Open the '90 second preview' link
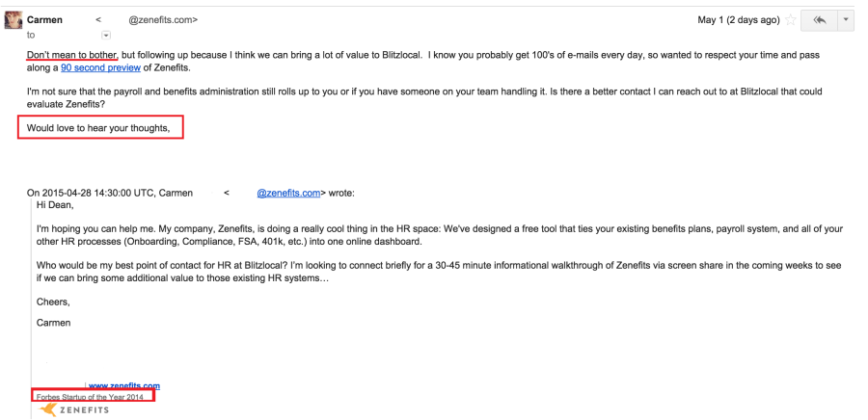This screenshot has height=420, width=868. click(114, 67)
